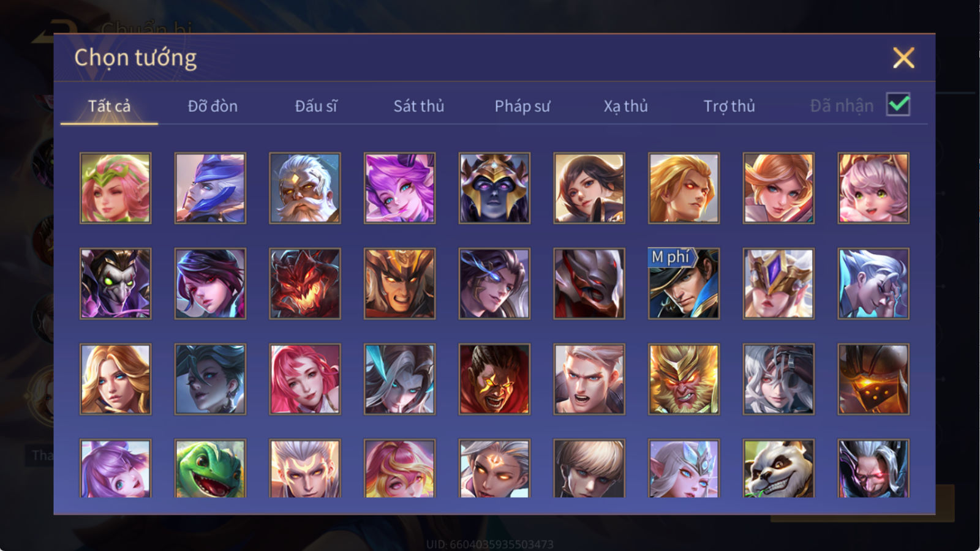Pick the plague doctor masked hero
This screenshot has width=980, height=551.
point(116,283)
